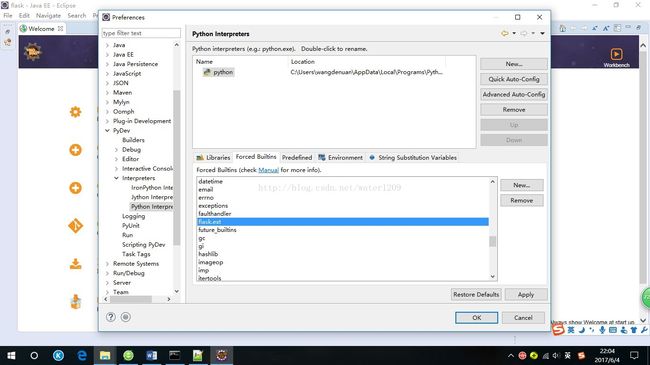Expand the Java preferences node
This screenshot has height=365, width=650.
click(107, 45)
